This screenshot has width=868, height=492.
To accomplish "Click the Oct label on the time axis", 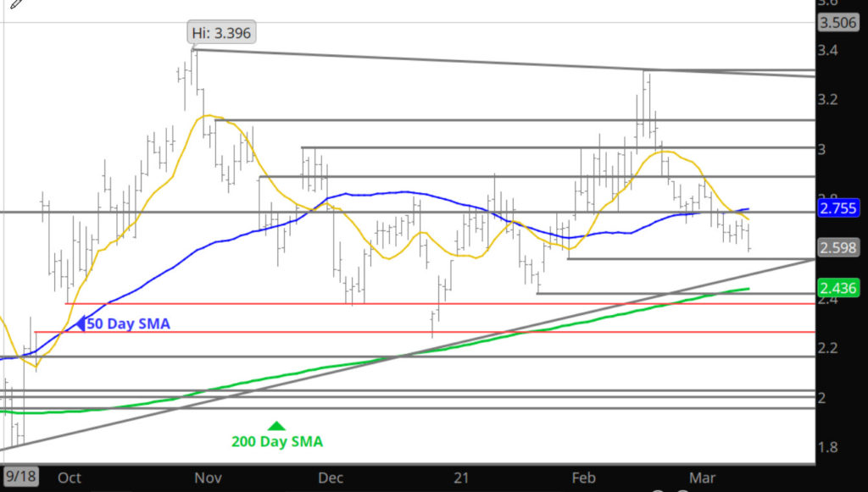I will (70, 478).
